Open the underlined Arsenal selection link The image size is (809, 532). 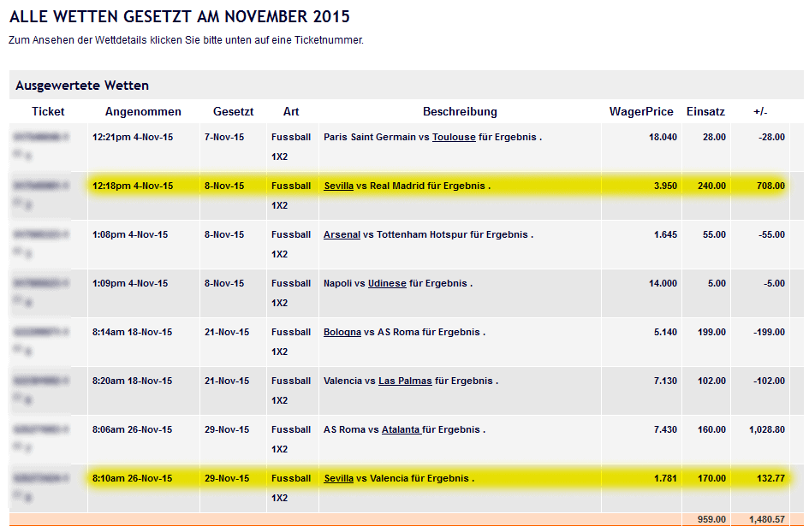[x=342, y=234]
